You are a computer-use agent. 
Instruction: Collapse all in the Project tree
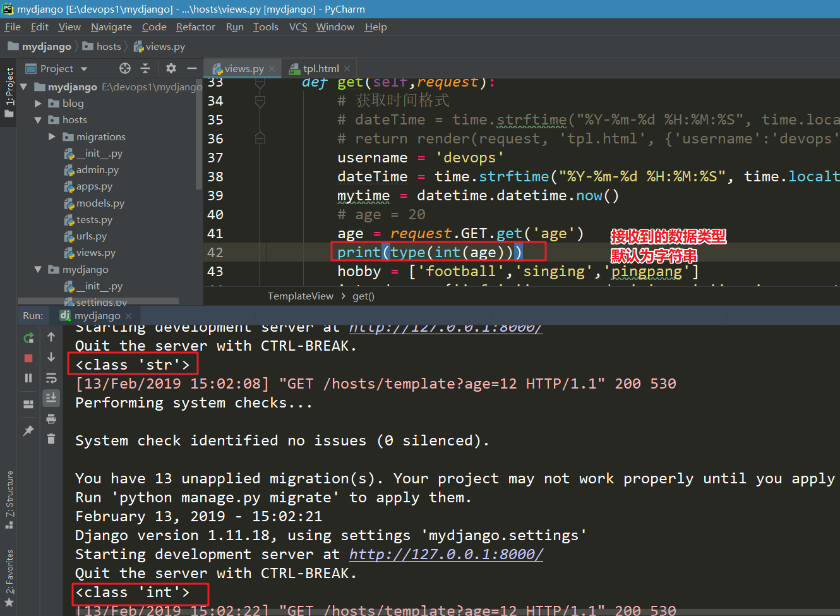(x=145, y=68)
